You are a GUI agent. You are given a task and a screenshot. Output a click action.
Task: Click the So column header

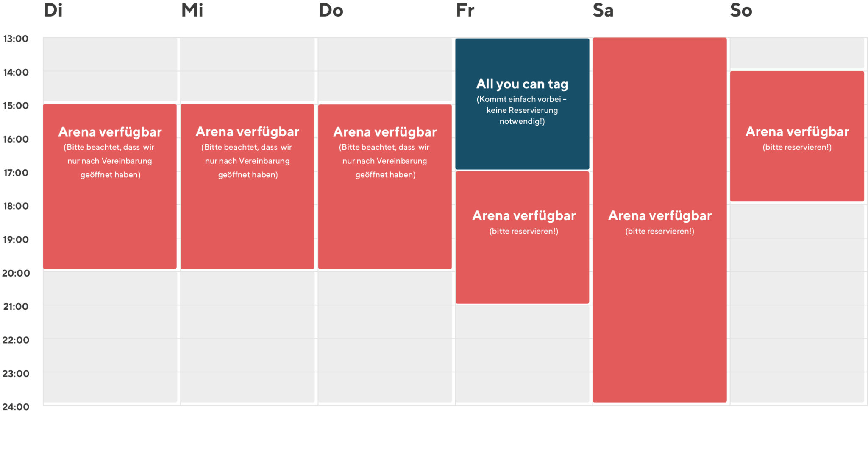pos(741,10)
